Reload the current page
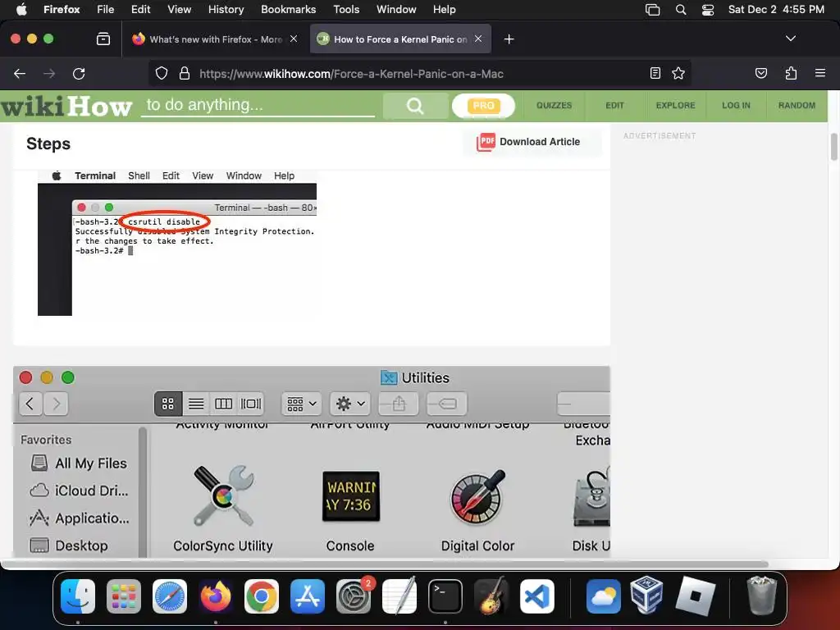840x630 pixels. (x=79, y=73)
